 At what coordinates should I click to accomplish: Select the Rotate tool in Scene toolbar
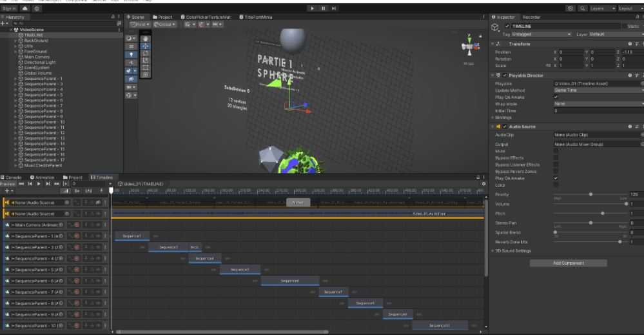pyautogui.click(x=146, y=53)
